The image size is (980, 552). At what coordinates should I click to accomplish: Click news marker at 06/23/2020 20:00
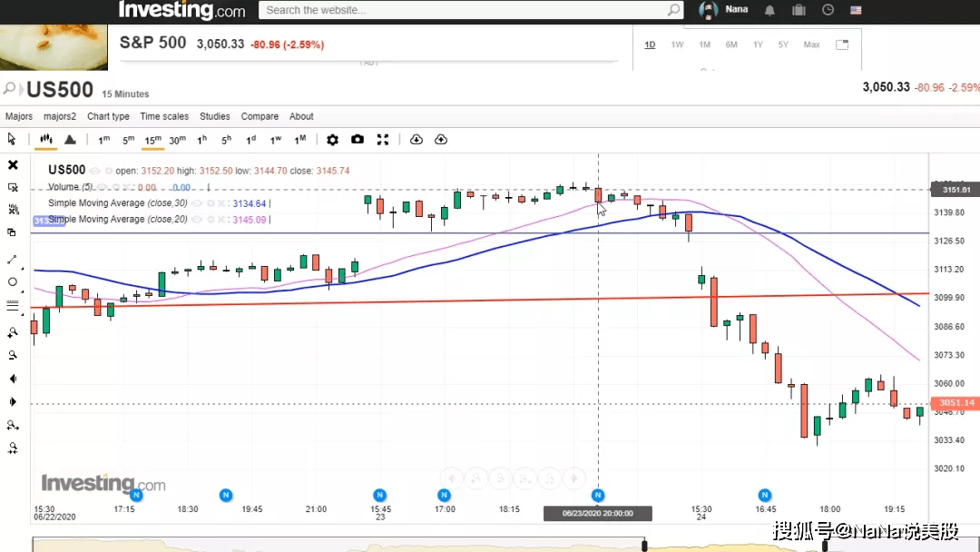click(598, 495)
